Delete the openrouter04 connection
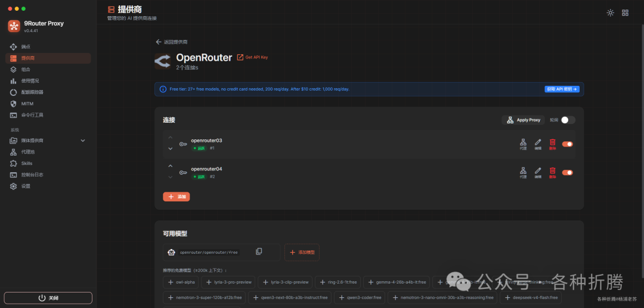The image size is (644, 308). (x=552, y=173)
